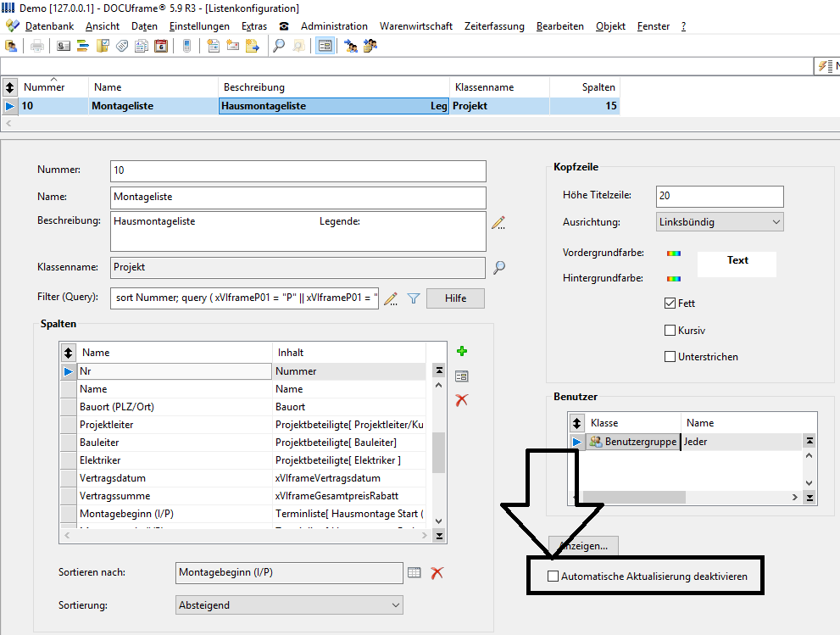Toggle the Unterstrichen checkbox
This screenshot has height=635, width=840.
tap(670, 356)
